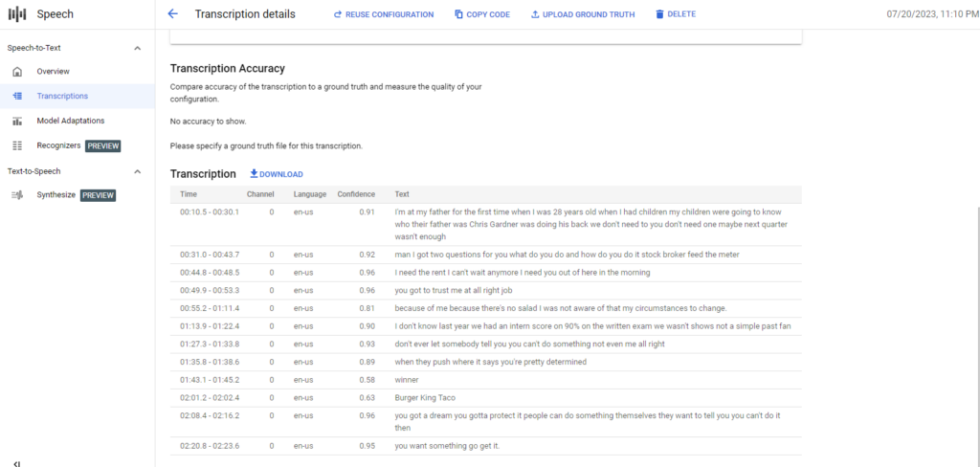Select the row timed 00:10.5 - 00:30.1
This screenshot has height=467, width=980.
click(485, 225)
